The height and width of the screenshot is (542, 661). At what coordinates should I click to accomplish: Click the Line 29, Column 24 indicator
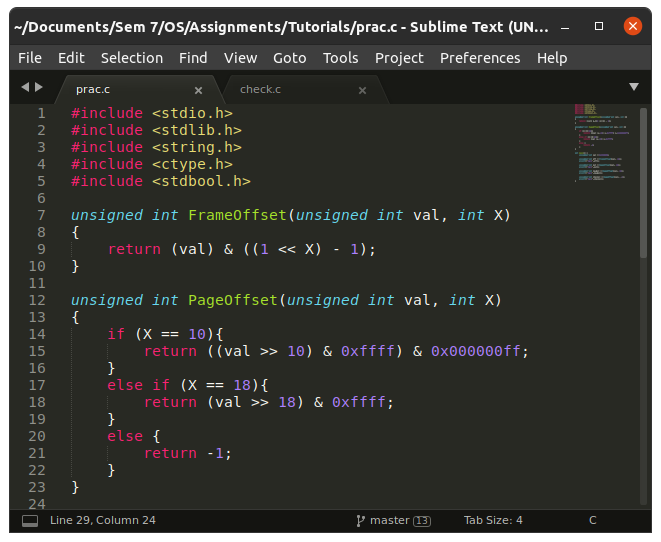click(102, 520)
